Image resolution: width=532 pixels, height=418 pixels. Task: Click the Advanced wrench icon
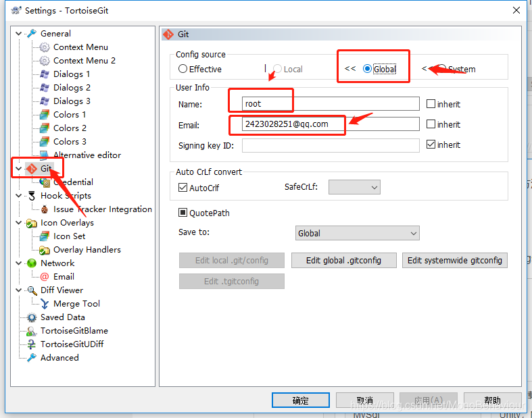tap(32, 358)
